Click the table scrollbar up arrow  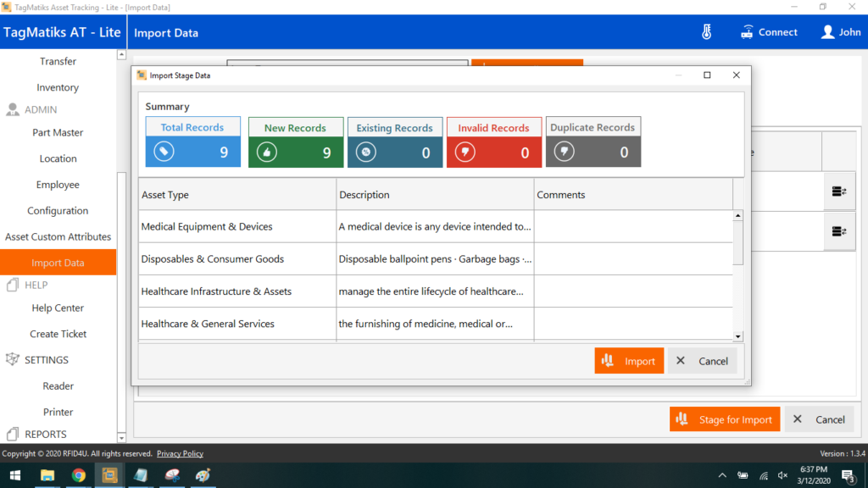point(738,215)
